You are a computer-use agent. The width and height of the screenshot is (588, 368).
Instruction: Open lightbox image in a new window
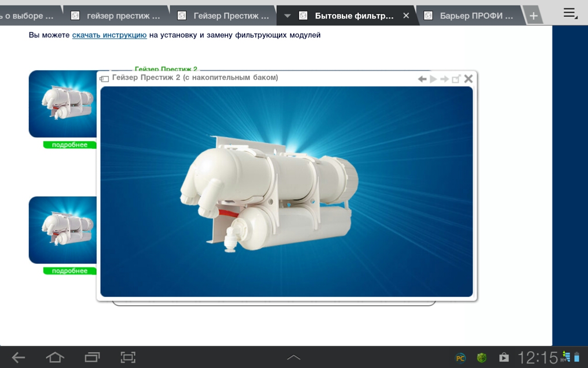456,79
